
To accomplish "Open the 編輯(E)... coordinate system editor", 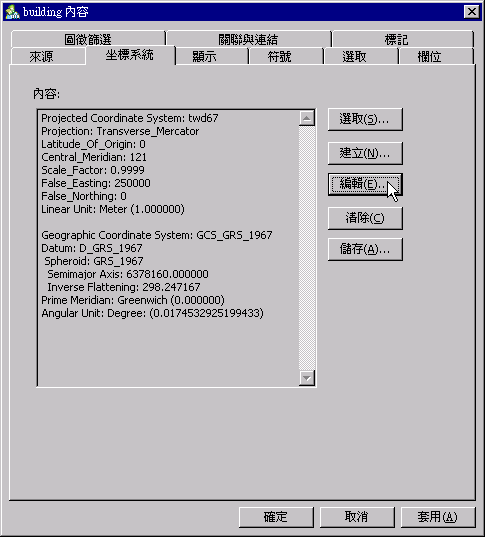I will point(365,184).
